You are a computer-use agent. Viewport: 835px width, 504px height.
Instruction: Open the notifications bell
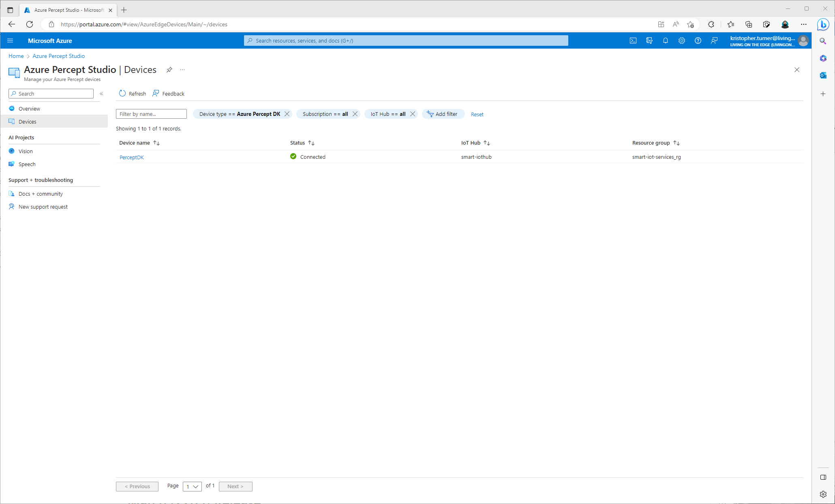click(x=665, y=41)
